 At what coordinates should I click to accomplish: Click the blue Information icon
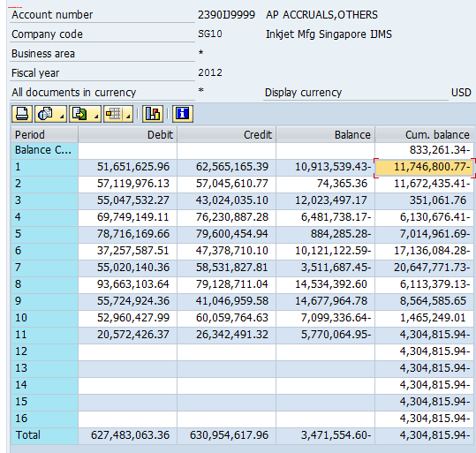[x=183, y=114]
